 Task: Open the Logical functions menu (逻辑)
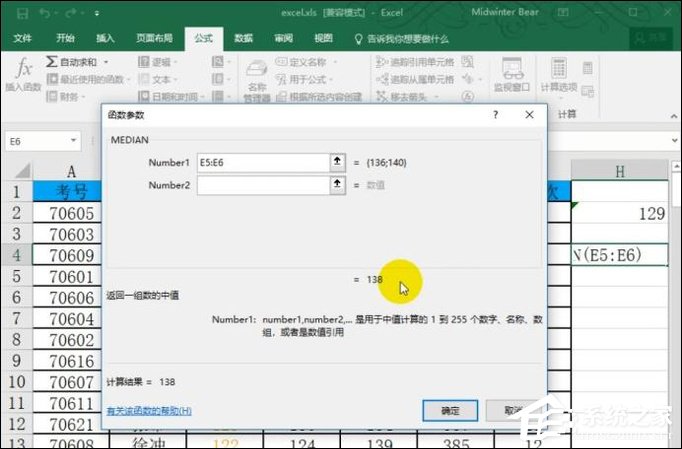click(x=157, y=62)
